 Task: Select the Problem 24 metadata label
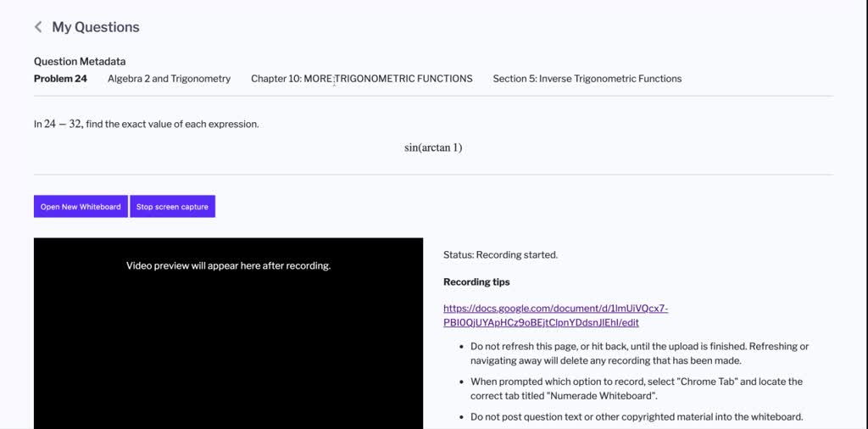pos(60,79)
